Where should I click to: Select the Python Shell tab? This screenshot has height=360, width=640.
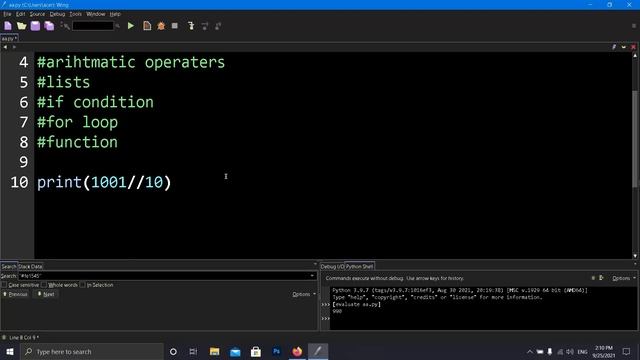(359, 267)
